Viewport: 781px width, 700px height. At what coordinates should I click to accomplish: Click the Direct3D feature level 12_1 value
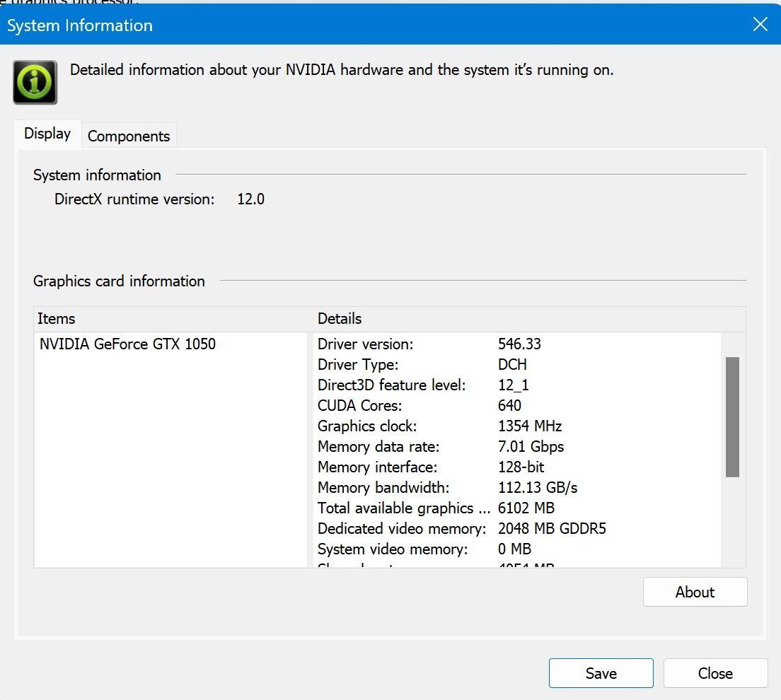(514, 385)
